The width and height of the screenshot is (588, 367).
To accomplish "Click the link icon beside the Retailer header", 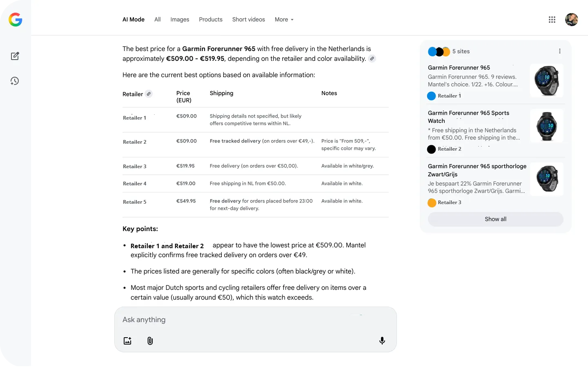I will pyautogui.click(x=149, y=94).
